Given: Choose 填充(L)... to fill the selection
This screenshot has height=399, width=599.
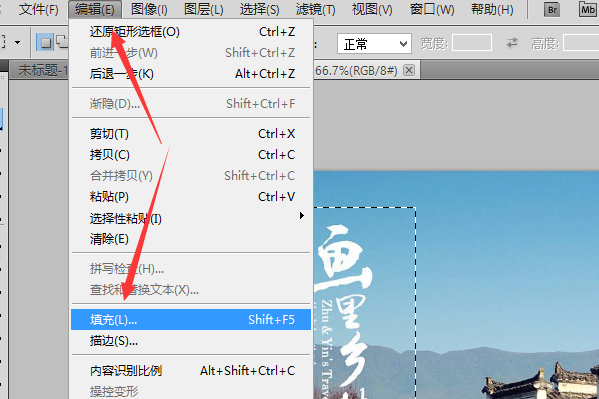Looking at the screenshot, I should [x=191, y=320].
